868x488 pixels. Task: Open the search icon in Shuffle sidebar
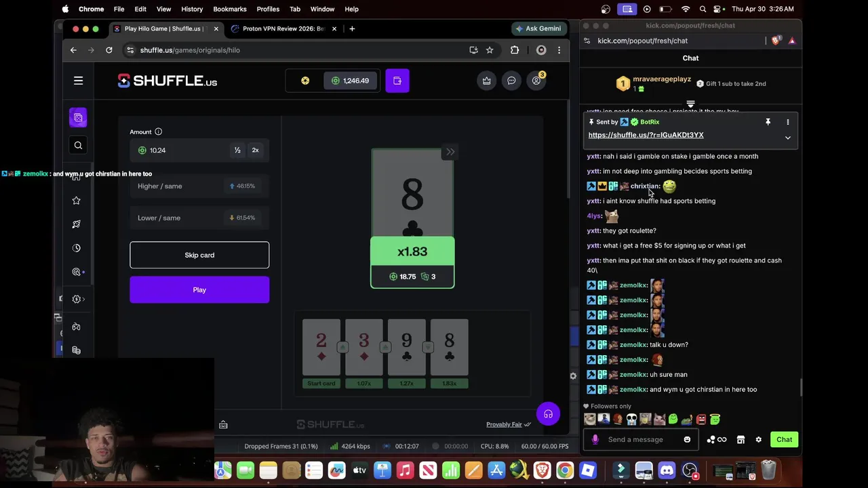[78, 145]
